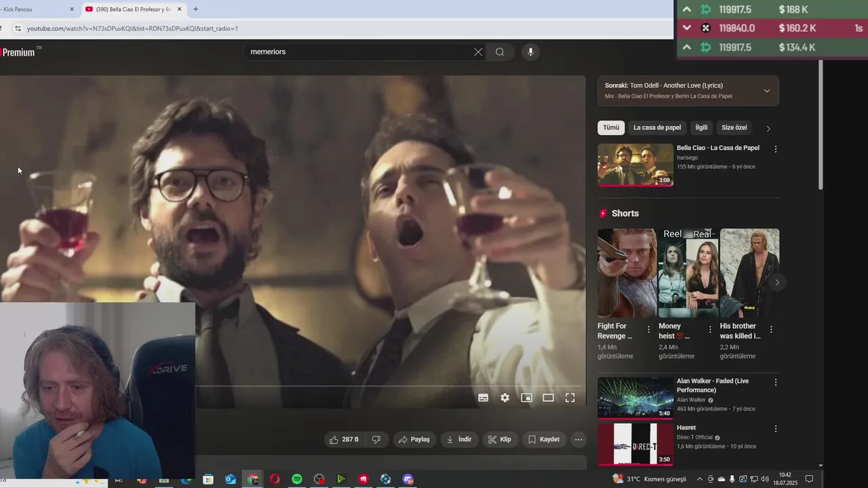This screenshot has height=488, width=868.
Task: Switch to the Kick Panosu browser tab
Action: (x=34, y=9)
